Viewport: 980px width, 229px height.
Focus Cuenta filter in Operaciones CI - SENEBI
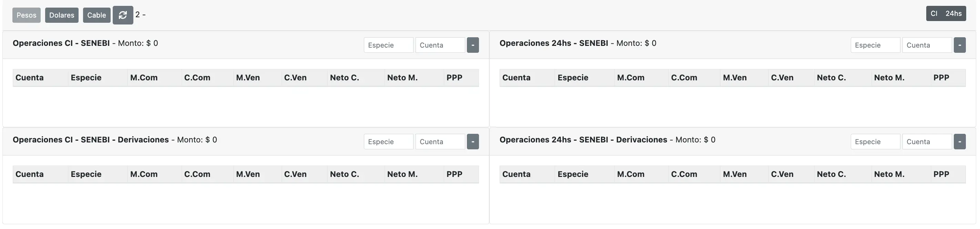pos(440,45)
